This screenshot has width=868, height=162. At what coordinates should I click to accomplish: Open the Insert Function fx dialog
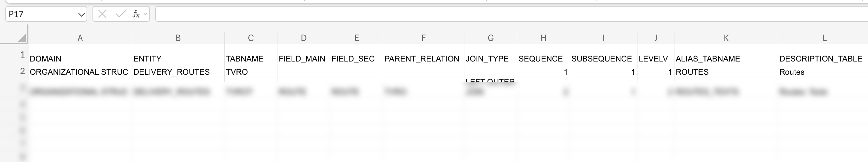136,14
